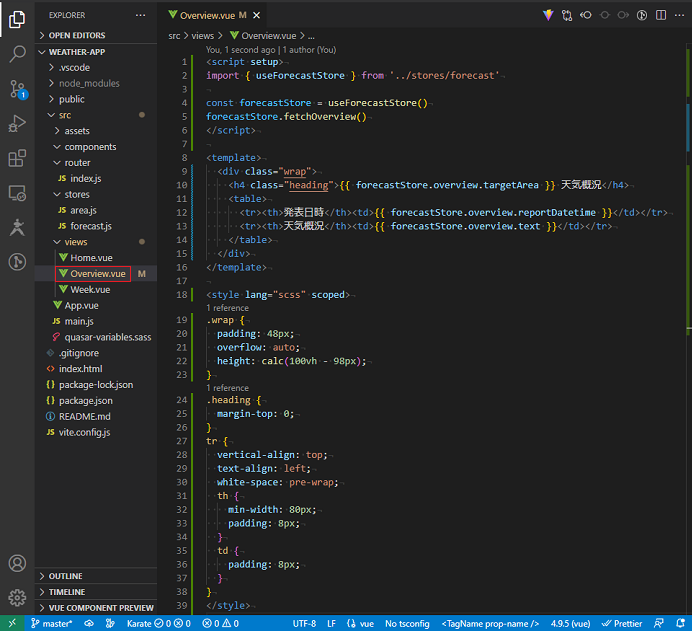Collapse the stores folder

point(96,195)
